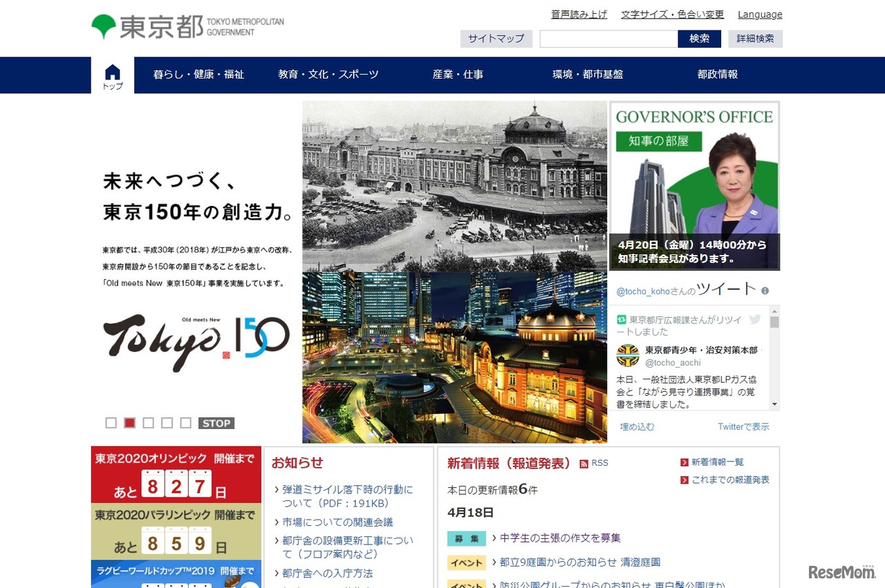This screenshot has width=885, height=588.
Task: Select the third slide indicator
Action: coord(148,423)
